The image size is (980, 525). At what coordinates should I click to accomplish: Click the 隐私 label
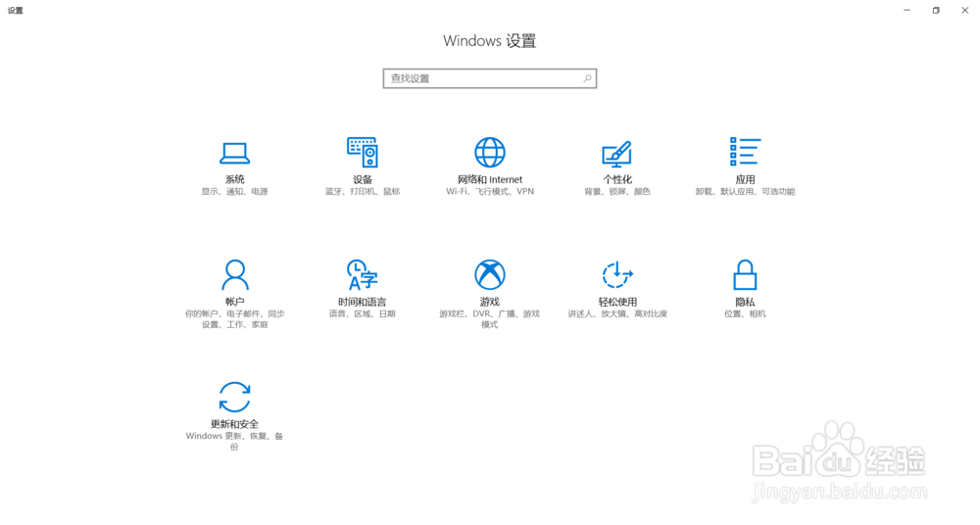point(745,302)
